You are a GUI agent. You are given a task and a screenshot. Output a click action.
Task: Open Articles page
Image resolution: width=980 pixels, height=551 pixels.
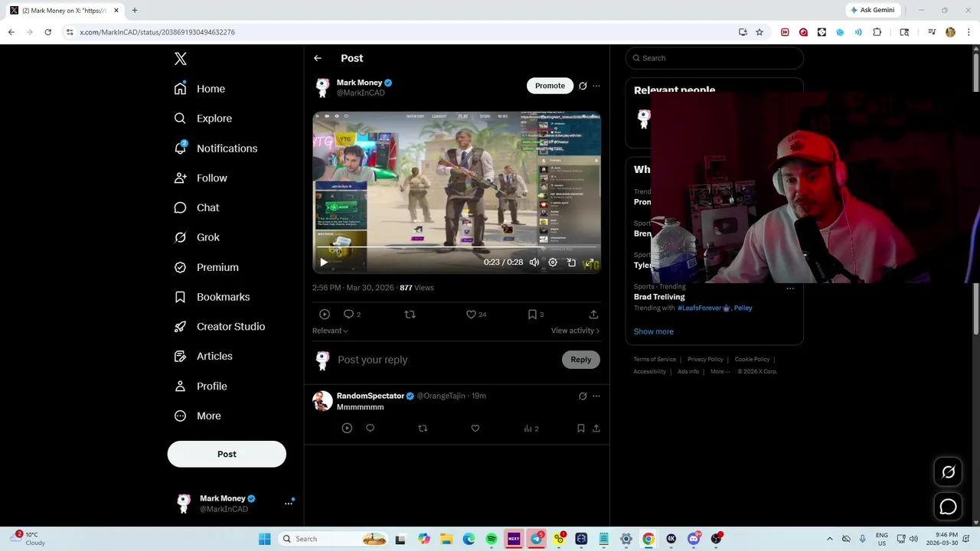[x=204, y=357]
